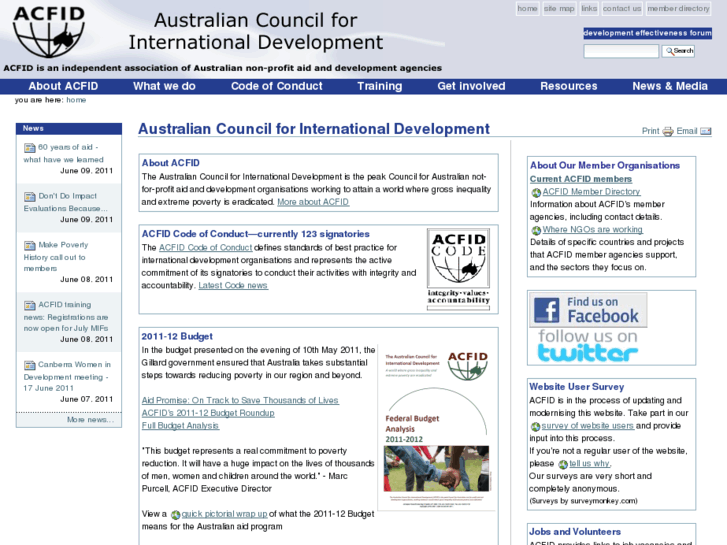This screenshot has height=545, width=727.
Task: Open the 'ACFID Member Directory' link
Action: click(x=592, y=192)
